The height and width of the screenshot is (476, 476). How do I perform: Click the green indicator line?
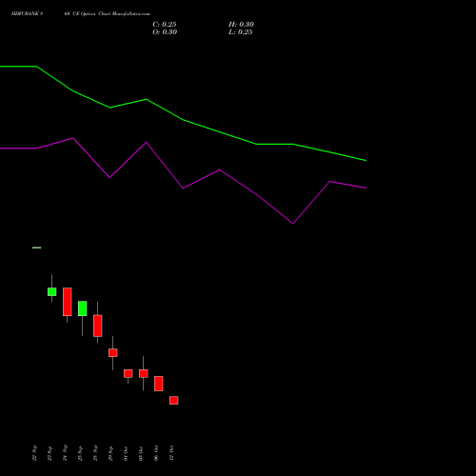tap(183, 120)
